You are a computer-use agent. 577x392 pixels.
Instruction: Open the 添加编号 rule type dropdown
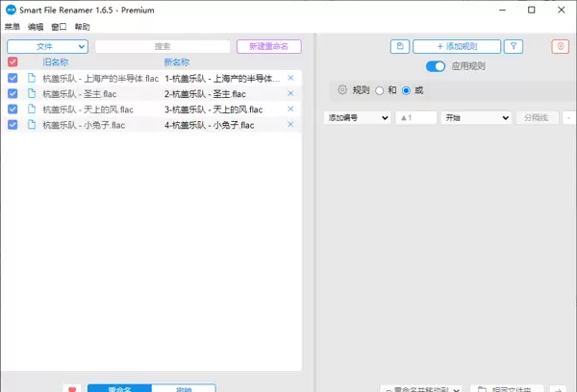(358, 117)
